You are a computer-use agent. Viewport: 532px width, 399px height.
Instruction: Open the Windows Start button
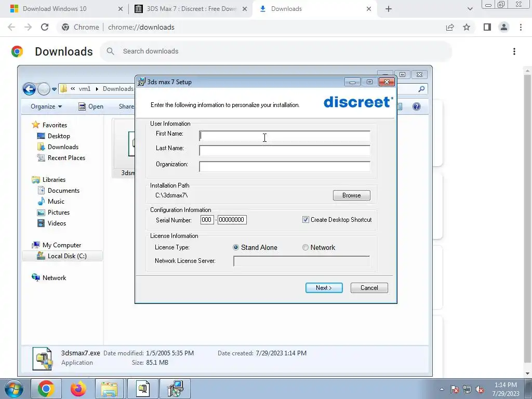pyautogui.click(x=14, y=389)
